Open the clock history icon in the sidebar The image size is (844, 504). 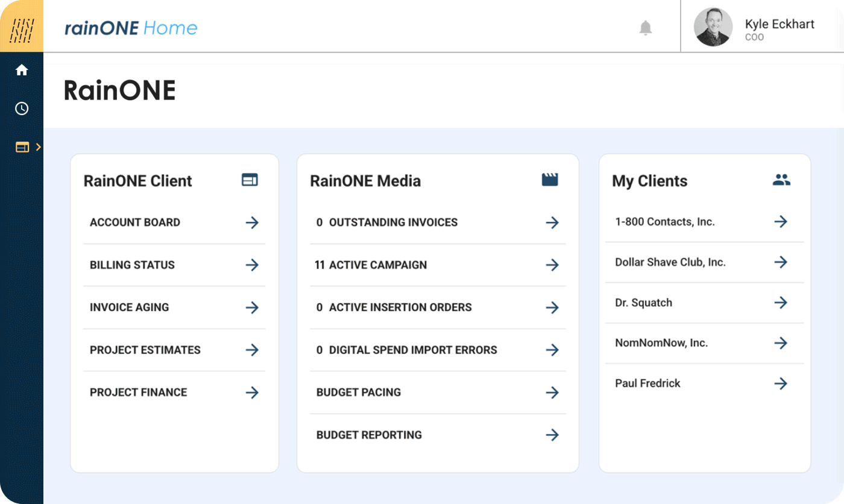coord(22,109)
